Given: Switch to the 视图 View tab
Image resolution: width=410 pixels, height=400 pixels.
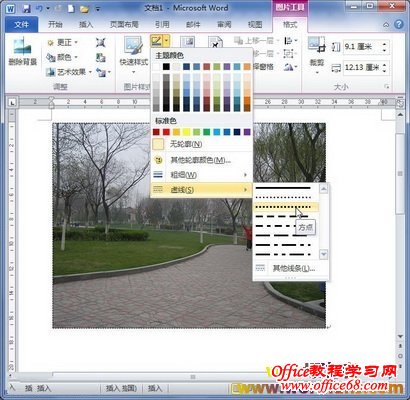Looking at the screenshot, I should [x=255, y=24].
